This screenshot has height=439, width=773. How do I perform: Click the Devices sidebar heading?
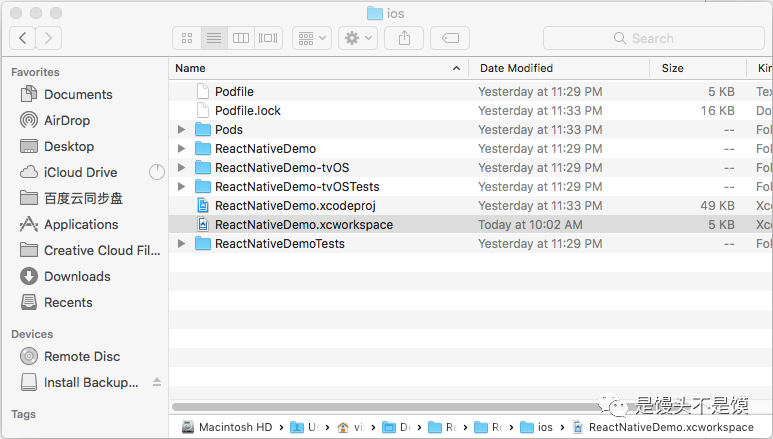(32, 334)
